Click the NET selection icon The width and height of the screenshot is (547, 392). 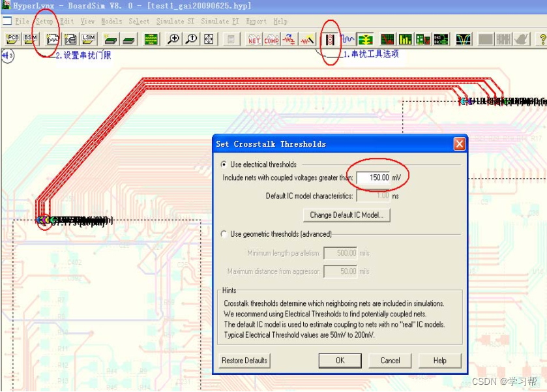pyautogui.click(x=254, y=39)
